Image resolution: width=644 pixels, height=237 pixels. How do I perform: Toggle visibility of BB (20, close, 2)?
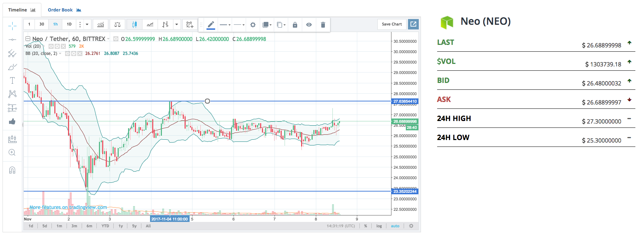[x=68, y=54]
